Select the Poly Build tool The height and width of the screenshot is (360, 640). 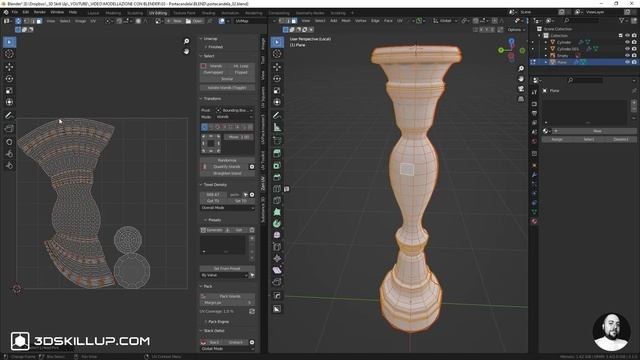click(277, 212)
